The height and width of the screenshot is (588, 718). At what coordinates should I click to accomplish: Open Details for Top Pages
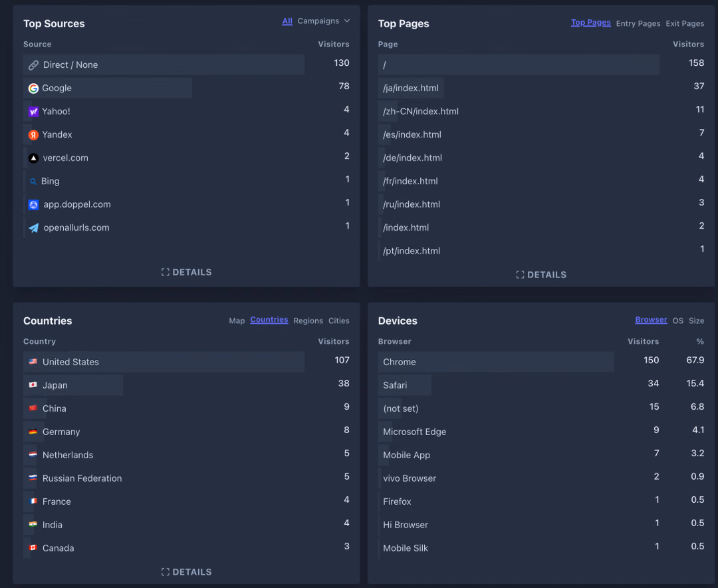coord(541,275)
